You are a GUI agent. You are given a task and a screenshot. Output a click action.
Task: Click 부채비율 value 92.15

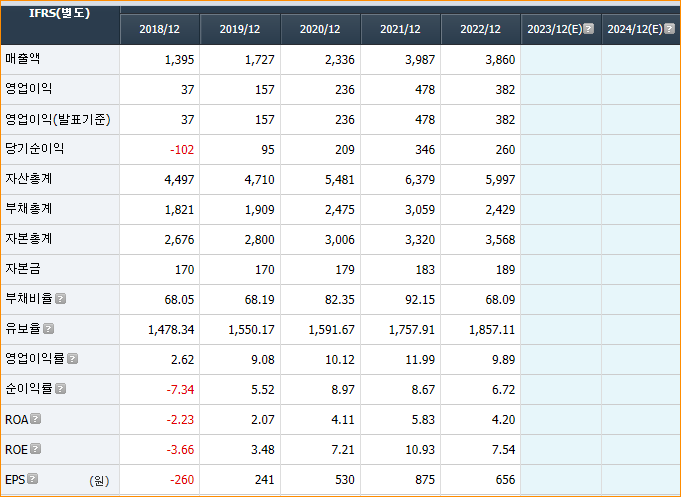point(420,300)
